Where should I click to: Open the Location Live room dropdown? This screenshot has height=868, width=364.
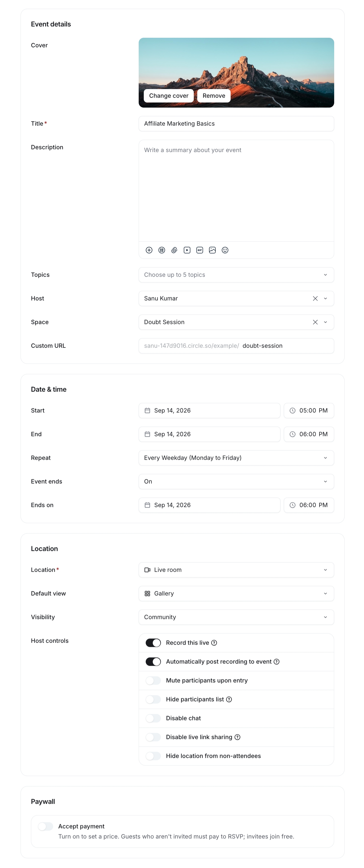click(236, 570)
